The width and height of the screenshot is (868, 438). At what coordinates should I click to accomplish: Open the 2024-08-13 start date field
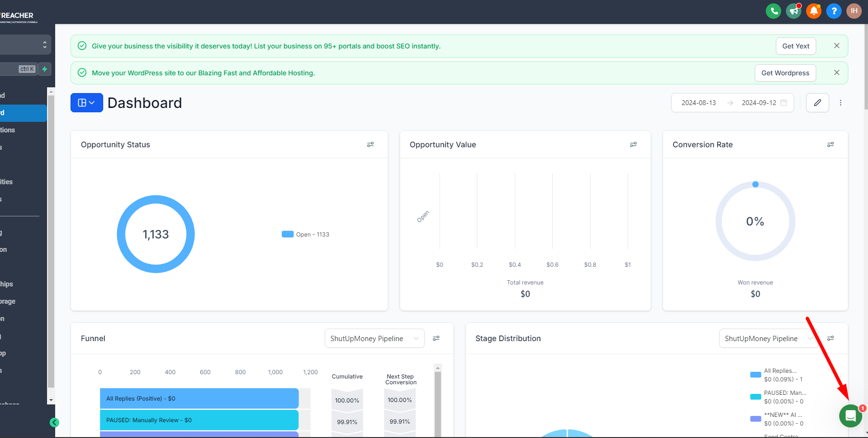click(x=699, y=103)
